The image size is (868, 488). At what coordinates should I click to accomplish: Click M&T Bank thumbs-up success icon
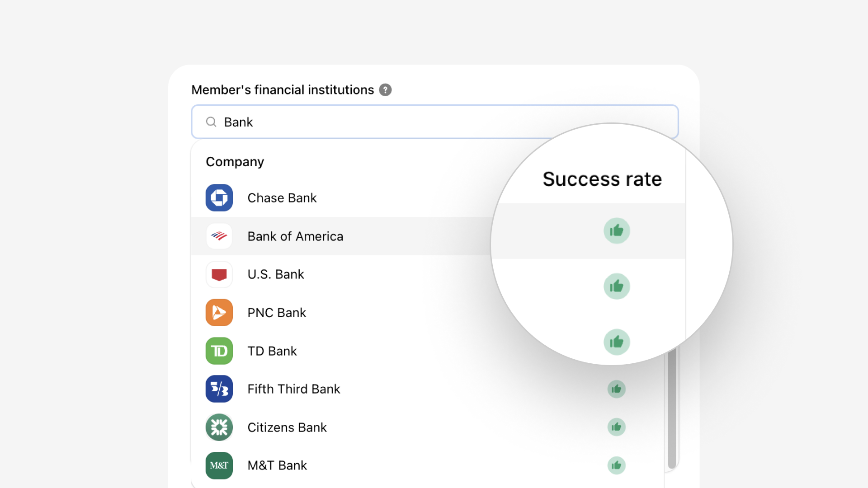[616, 465]
